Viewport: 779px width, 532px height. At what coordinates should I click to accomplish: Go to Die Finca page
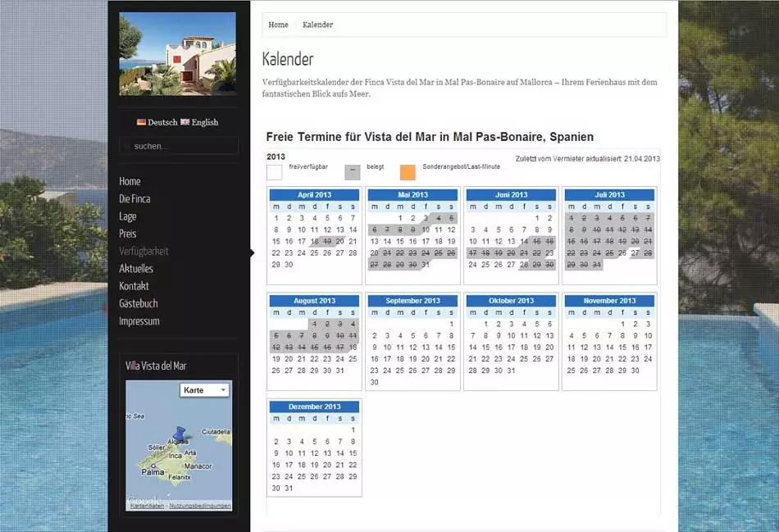[x=134, y=198]
